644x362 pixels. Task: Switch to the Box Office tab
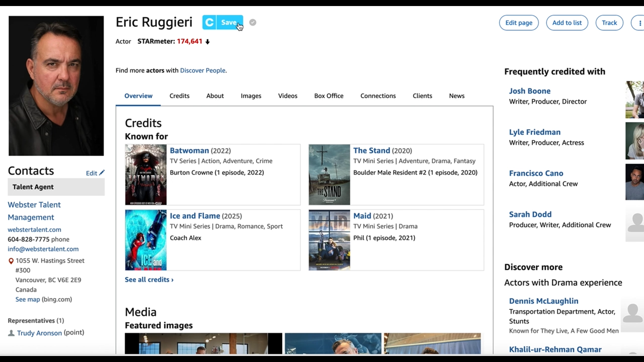(x=328, y=96)
